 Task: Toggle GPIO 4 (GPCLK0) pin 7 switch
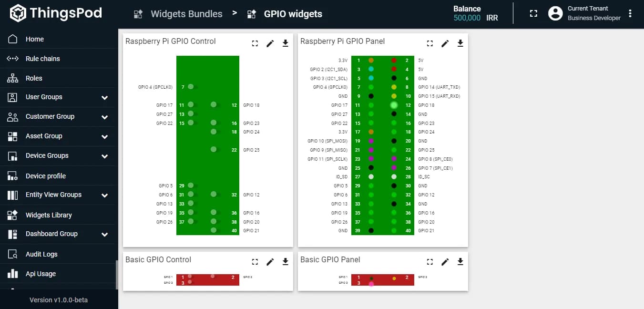[x=192, y=87]
